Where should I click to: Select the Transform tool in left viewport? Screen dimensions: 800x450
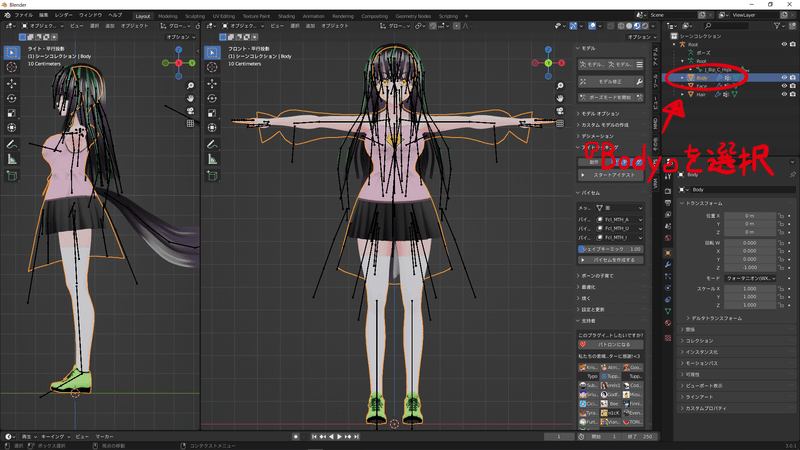[x=12, y=128]
